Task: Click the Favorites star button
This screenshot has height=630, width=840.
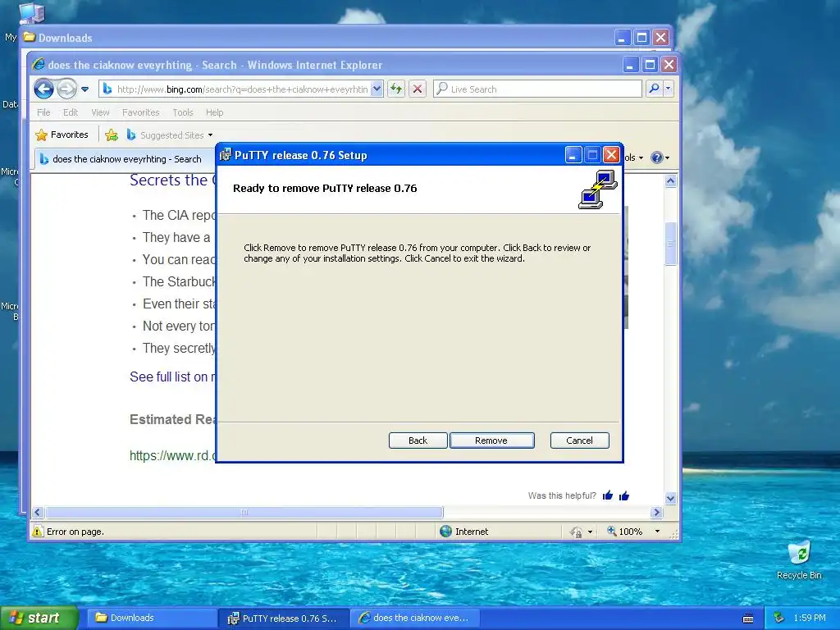Action: pyautogui.click(x=62, y=135)
